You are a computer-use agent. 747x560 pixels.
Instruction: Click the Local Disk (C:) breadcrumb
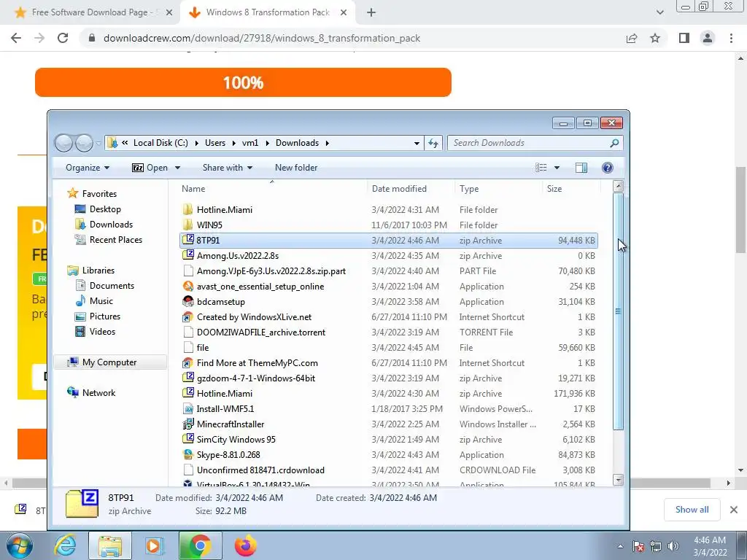[160, 143]
